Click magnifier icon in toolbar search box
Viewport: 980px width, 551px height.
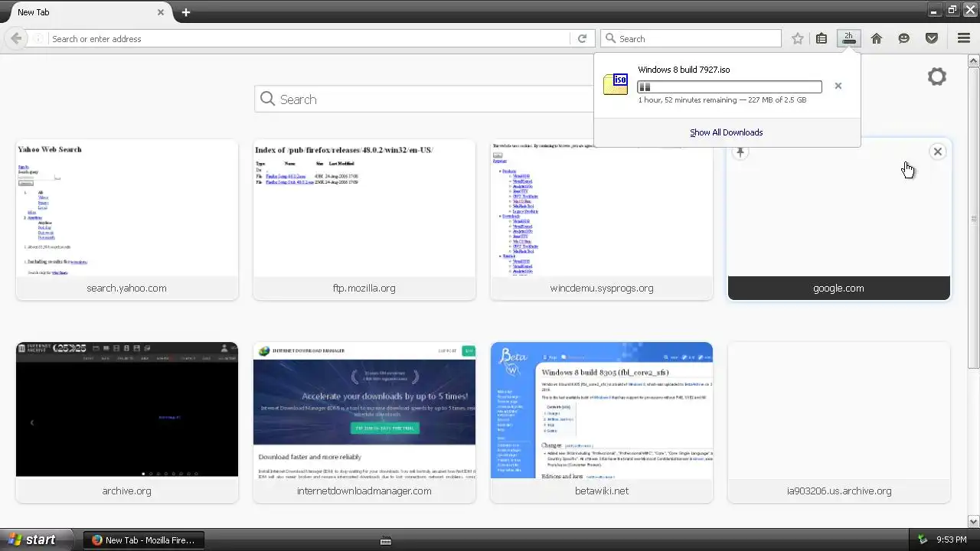(x=610, y=38)
